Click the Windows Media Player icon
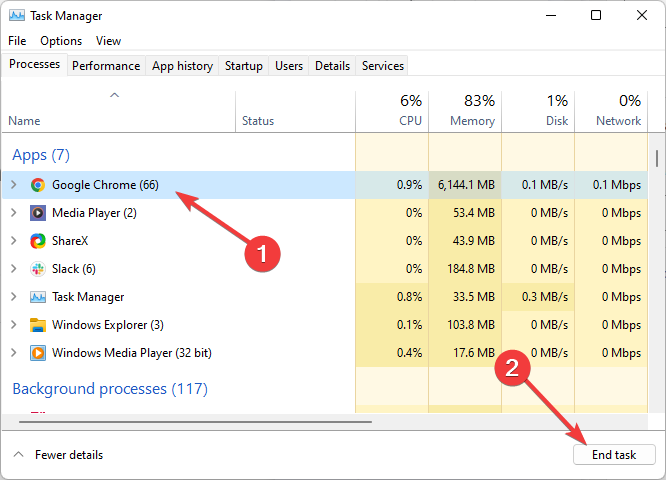This screenshot has width=666, height=480. pos(38,353)
